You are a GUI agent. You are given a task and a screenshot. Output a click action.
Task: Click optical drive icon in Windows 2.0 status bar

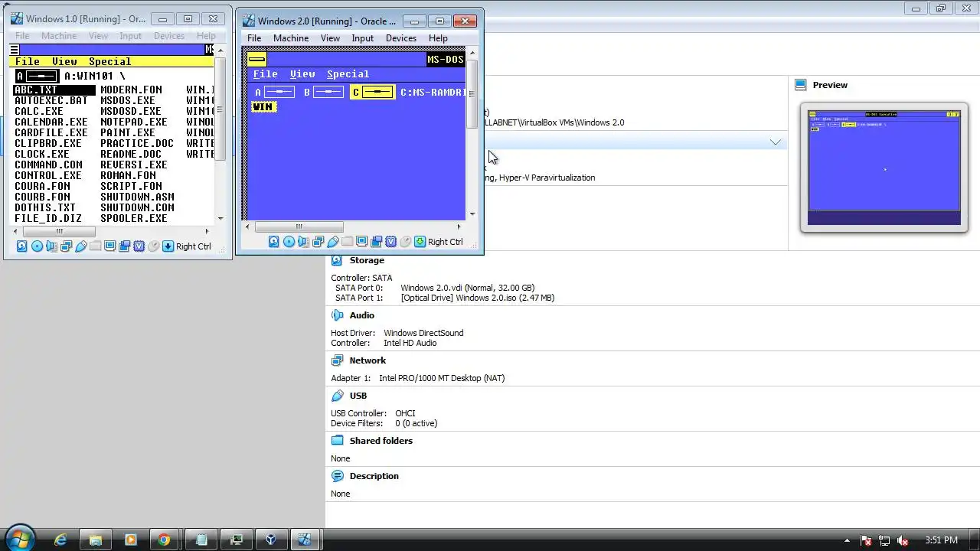click(x=289, y=242)
